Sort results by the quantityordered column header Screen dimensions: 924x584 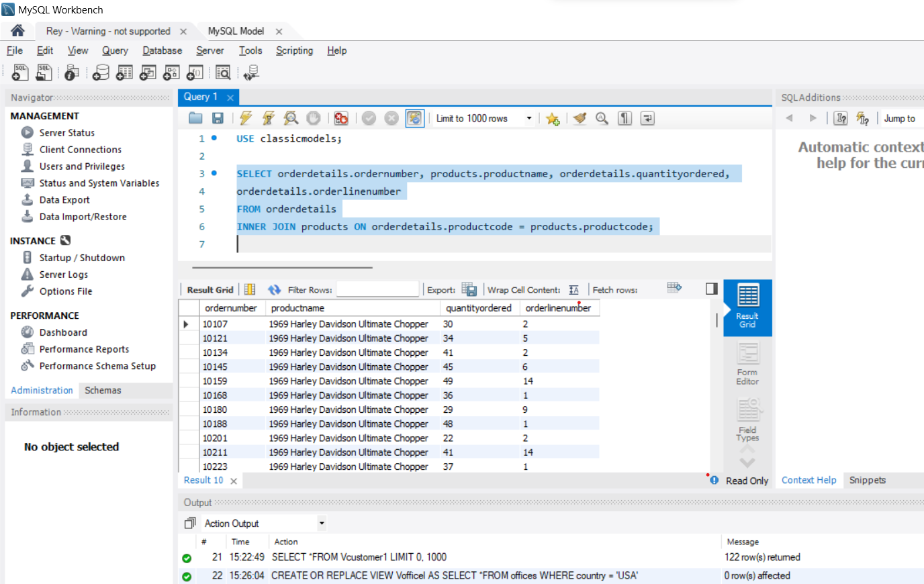(x=479, y=308)
